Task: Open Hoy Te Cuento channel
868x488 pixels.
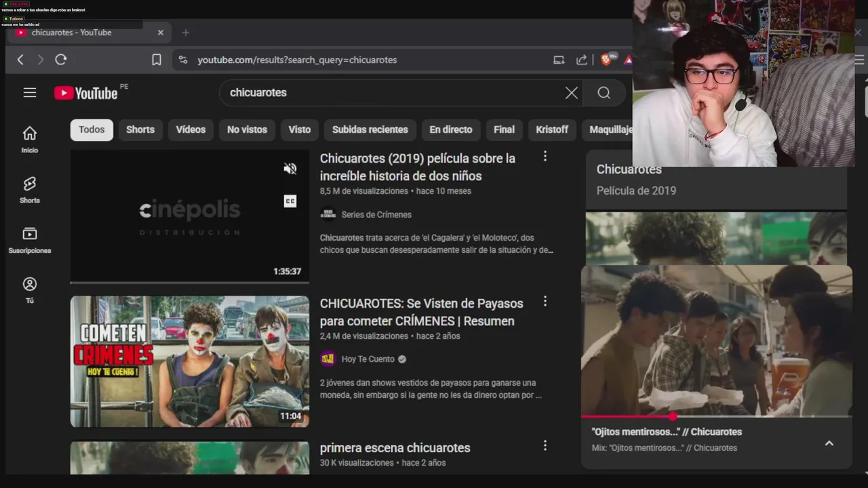Action: pos(368,359)
